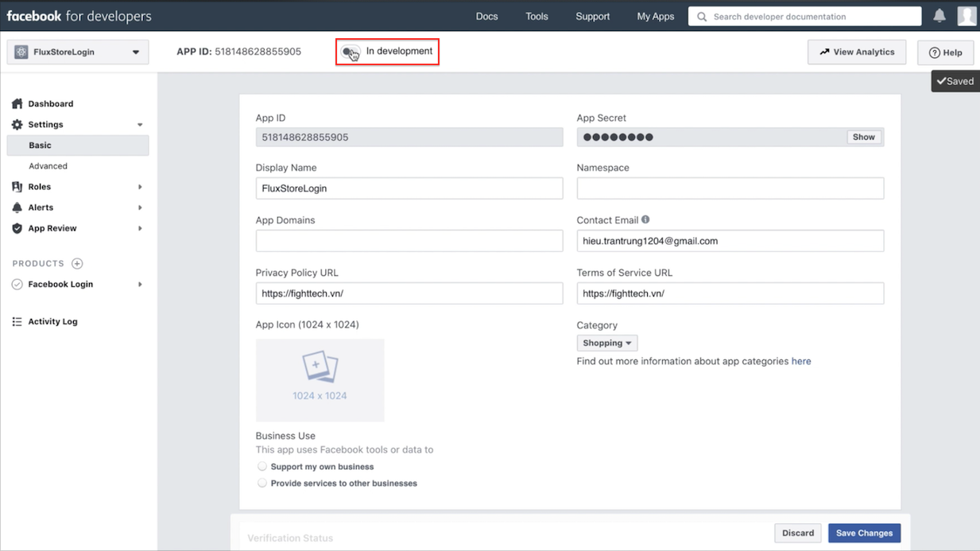Toggle the In development status switch

351,52
